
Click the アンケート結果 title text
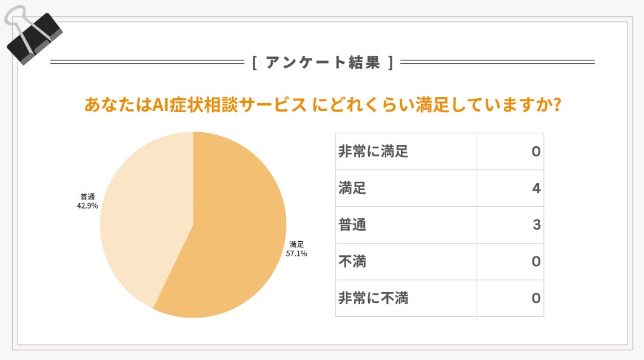point(322,62)
